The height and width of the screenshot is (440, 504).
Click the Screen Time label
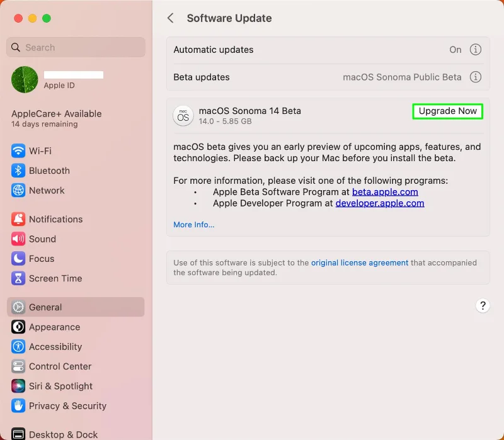pos(55,278)
